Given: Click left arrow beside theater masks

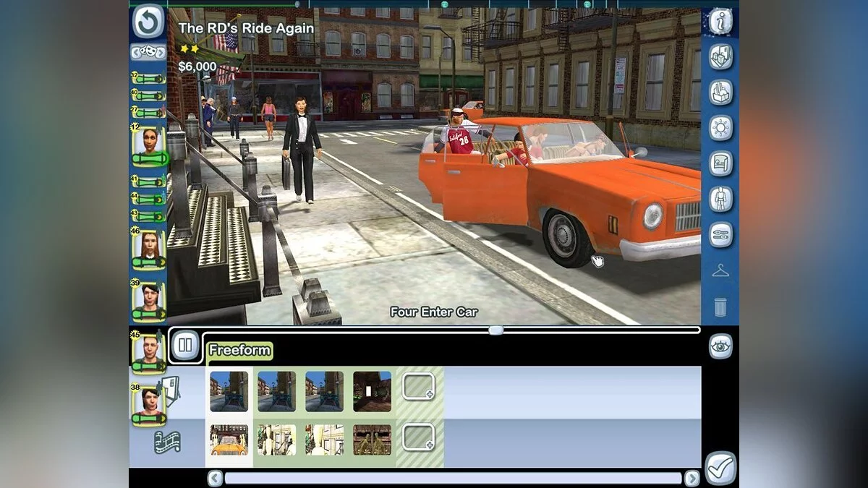Looking at the screenshot, I should (x=135, y=52).
